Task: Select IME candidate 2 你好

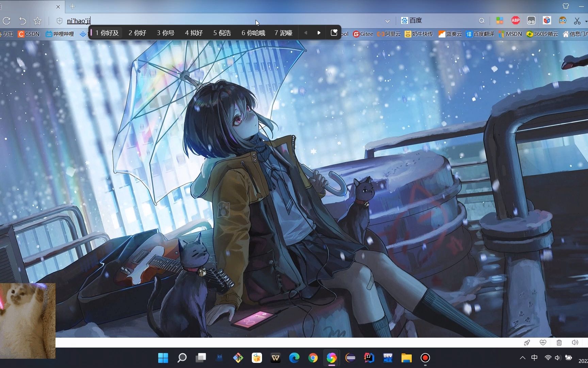Action: (x=137, y=33)
